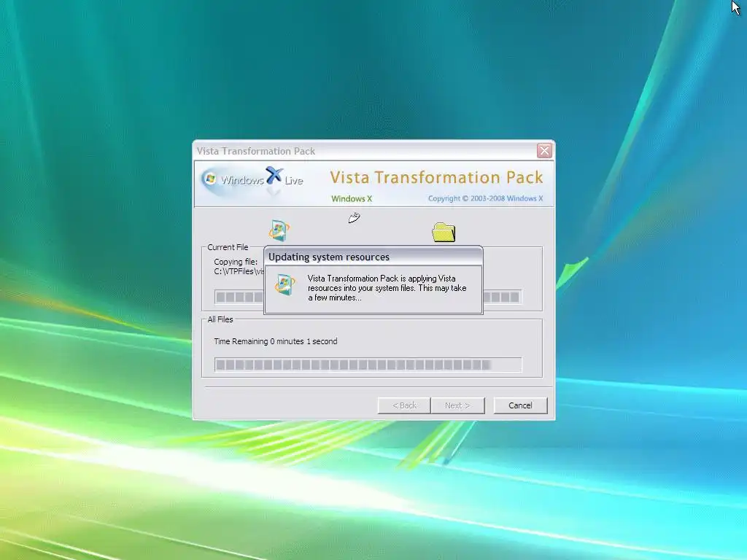
Task: Click the Updating system resources title
Action: (x=329, y=257)
